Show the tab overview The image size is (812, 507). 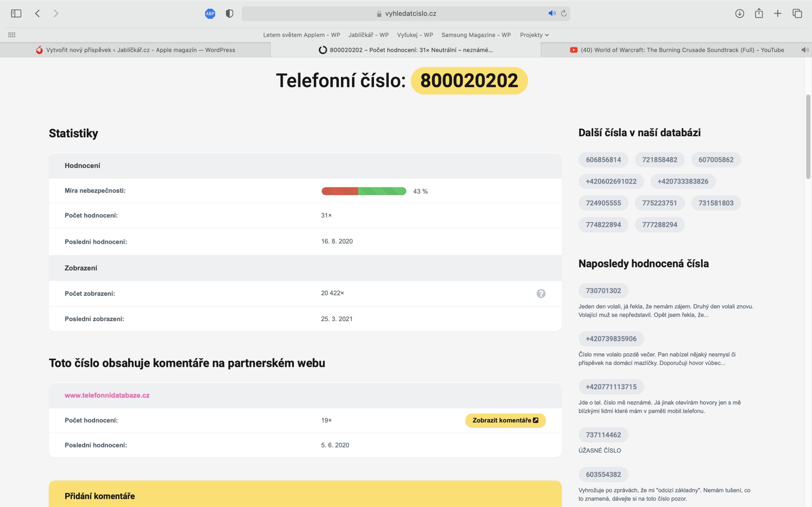click(797, 13)
